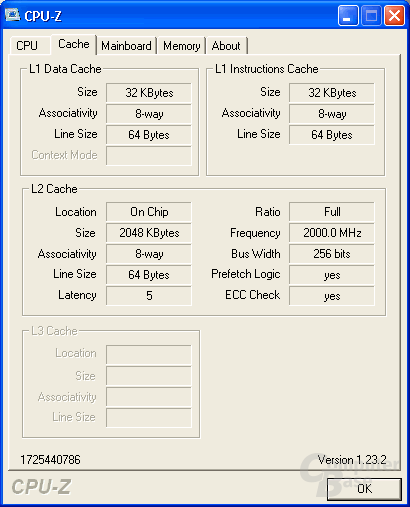This screenshot has width=410, height=507.
Task: Click the ECC Check label
Action: point(253,295)
